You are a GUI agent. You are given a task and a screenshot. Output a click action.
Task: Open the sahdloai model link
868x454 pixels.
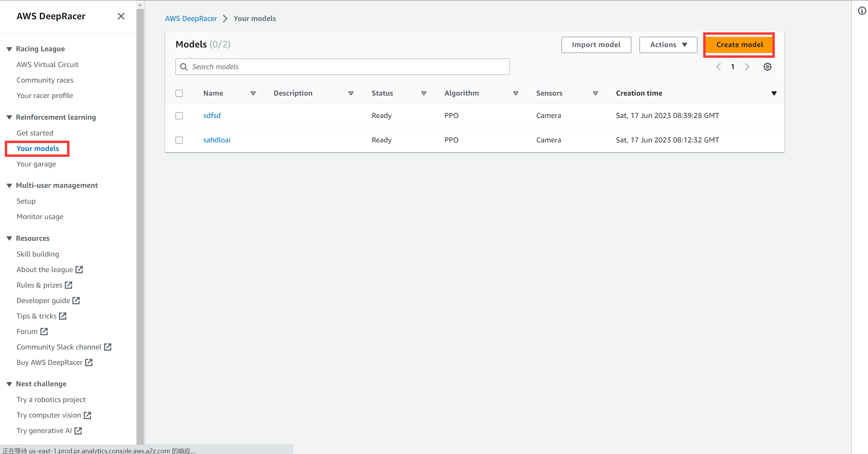(x=217, y=140)
